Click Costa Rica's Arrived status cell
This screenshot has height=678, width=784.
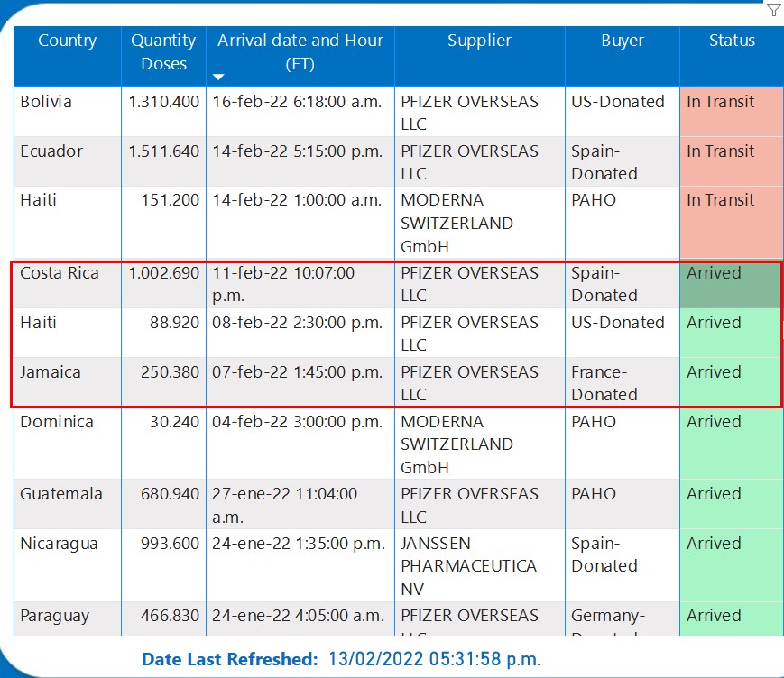click(x=714, y=273)
